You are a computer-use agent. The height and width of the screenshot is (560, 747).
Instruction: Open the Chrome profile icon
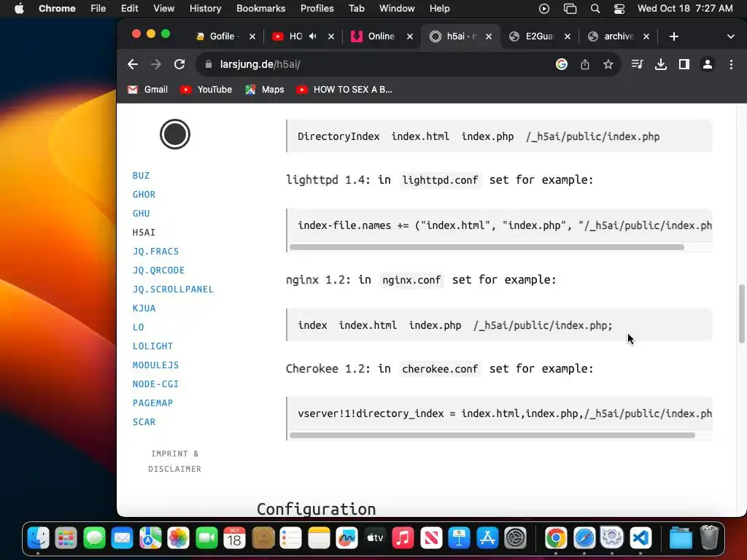point(708,64)
